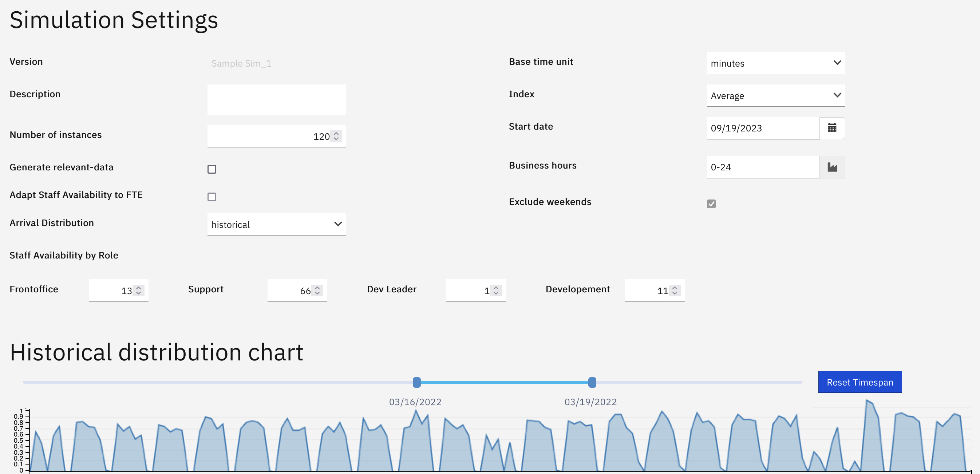Click the right timespan slider handle
The height and width of the screenshot is (474, 980).
(592, 382)
